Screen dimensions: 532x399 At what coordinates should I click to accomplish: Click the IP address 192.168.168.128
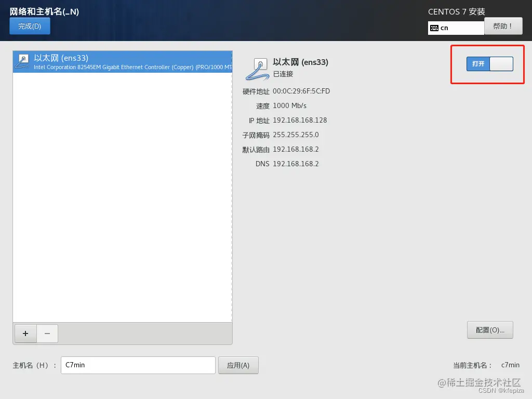[x=300, y=121]
